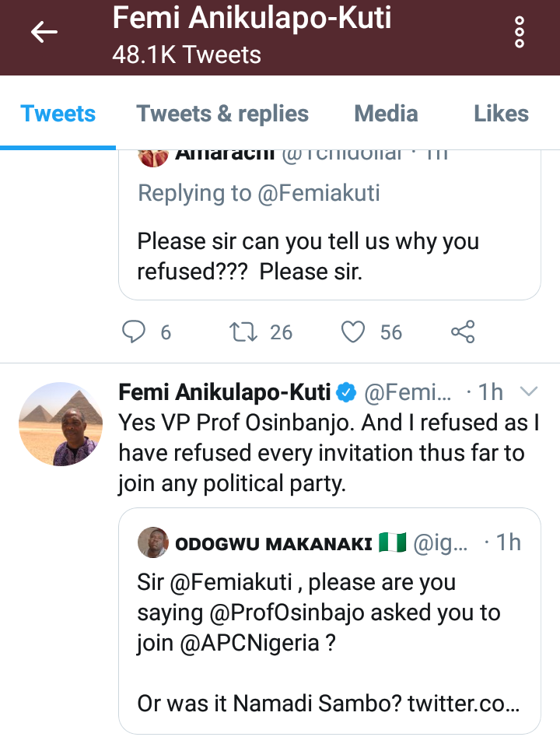560x737 pixels.
Task: Switch to Tweets & replies tab
Action: pos(222,114)
